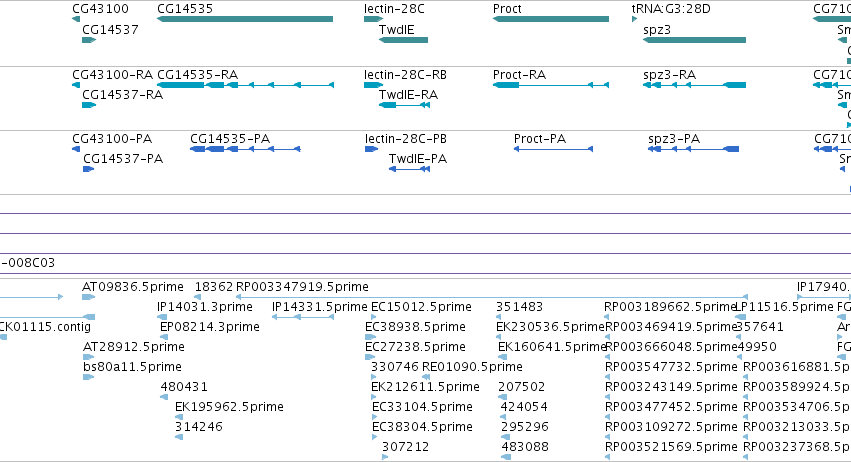Click the RP003243149.5prime EST label
The width and height of the screenshot is (851, 462).
(x=671, y=387)
